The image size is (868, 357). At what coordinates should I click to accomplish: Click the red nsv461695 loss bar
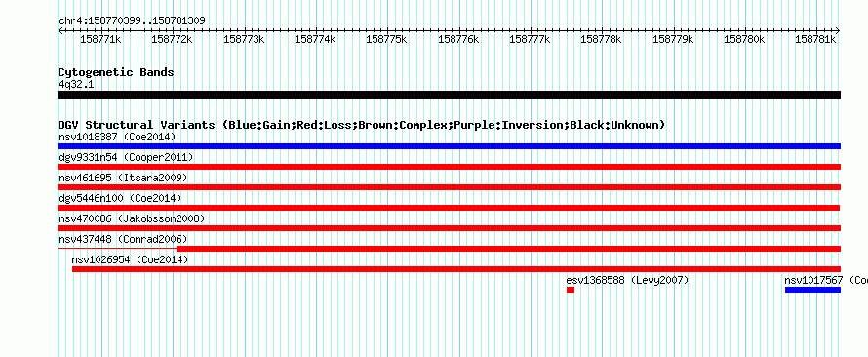tap(449, 187)
